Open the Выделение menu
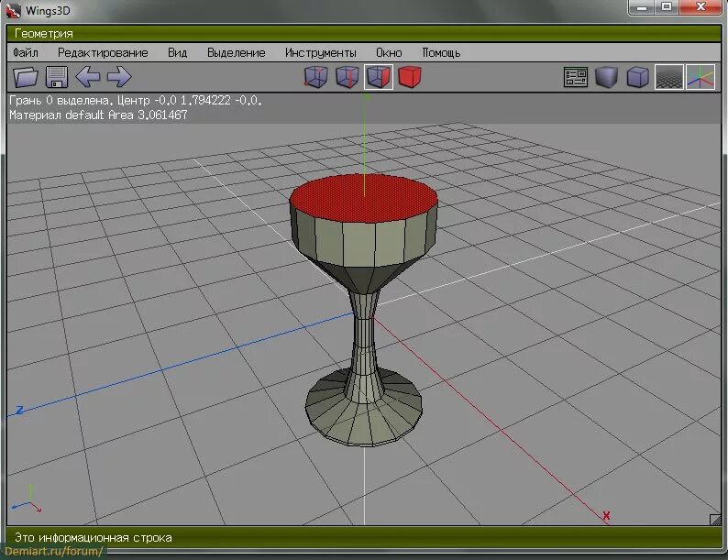The height and width of the screenshot is (560, 728). coord(237,52)
